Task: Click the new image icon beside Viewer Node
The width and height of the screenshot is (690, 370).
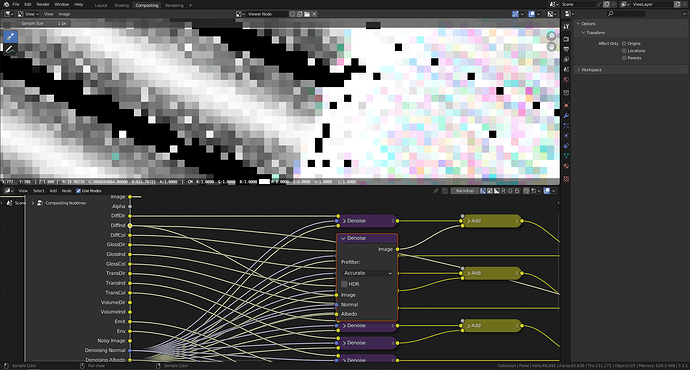Action: (x=300, y=14)
